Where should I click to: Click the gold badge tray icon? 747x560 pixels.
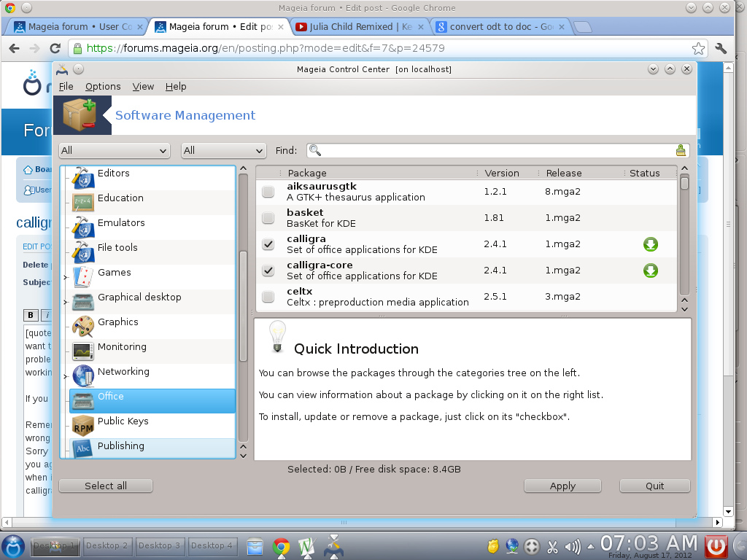click(492, 546)
